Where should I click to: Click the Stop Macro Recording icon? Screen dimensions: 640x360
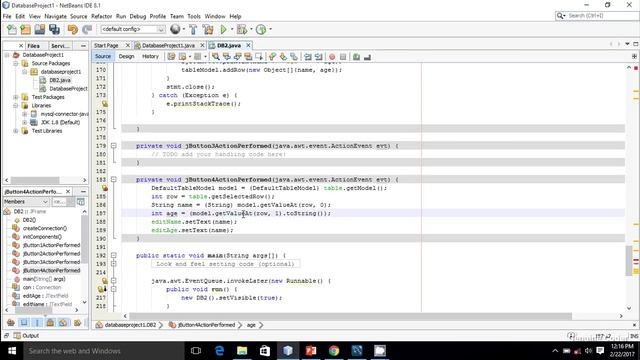point(343,57)
